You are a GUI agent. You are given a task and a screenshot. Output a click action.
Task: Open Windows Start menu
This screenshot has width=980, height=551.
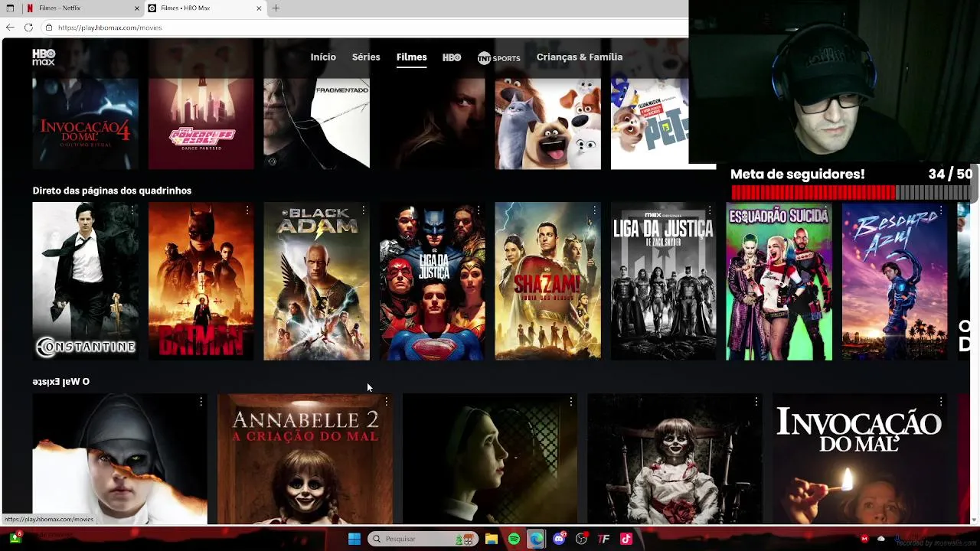click(x=354, y=539)
